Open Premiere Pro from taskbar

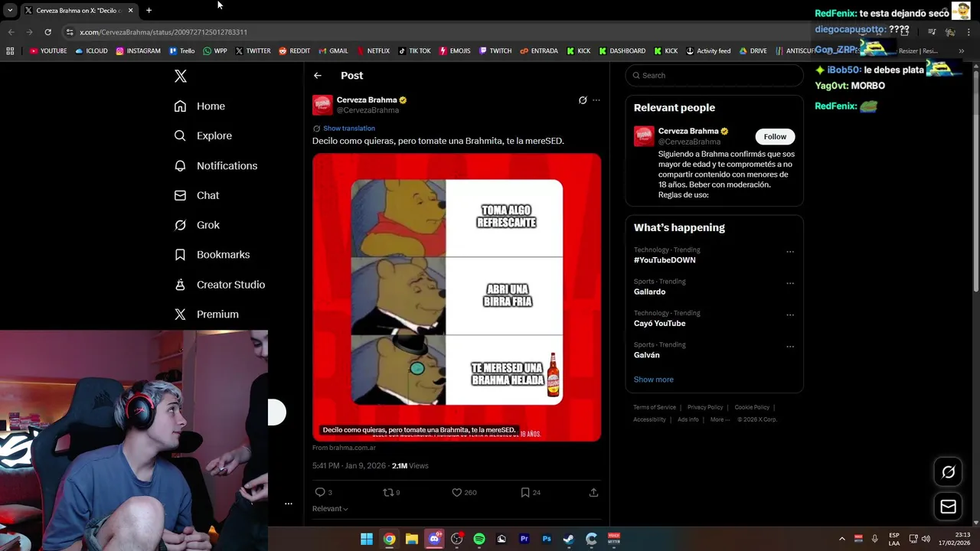(x=524, y=539)
